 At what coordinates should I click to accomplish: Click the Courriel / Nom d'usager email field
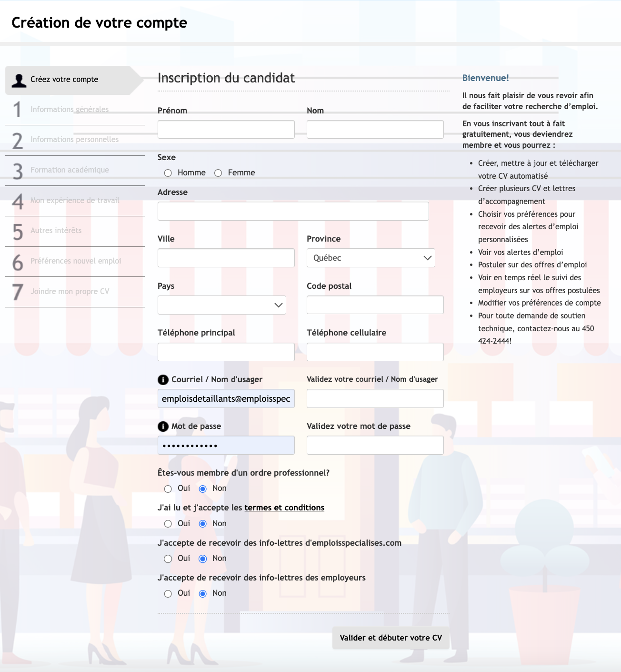226,398
